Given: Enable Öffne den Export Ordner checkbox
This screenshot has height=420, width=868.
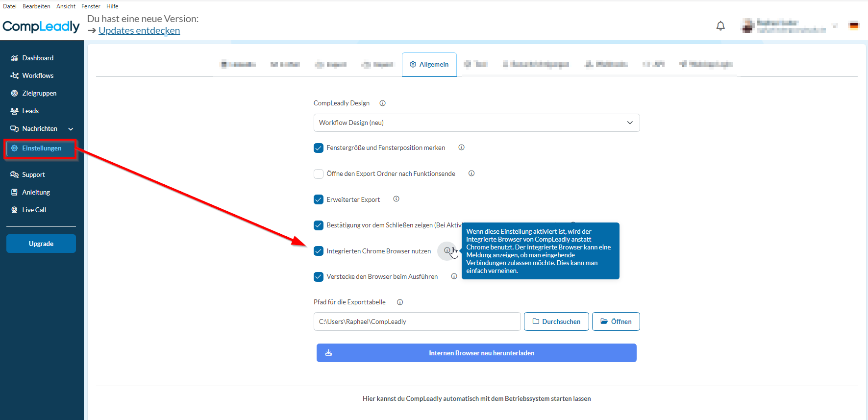Looking at the screenshot, I should tap(319, 174).
